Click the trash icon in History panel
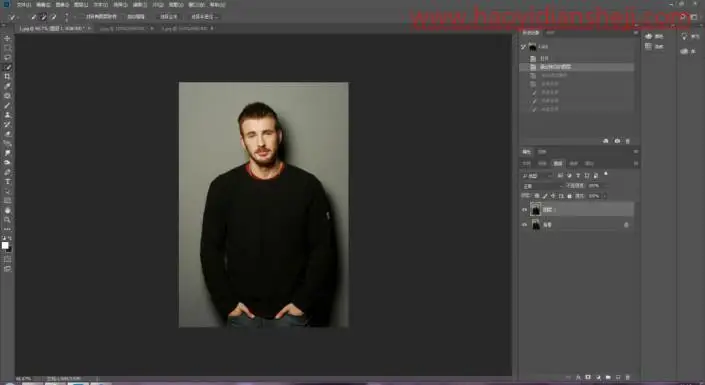This screenshot has height=385, width=705. (628, 141)
